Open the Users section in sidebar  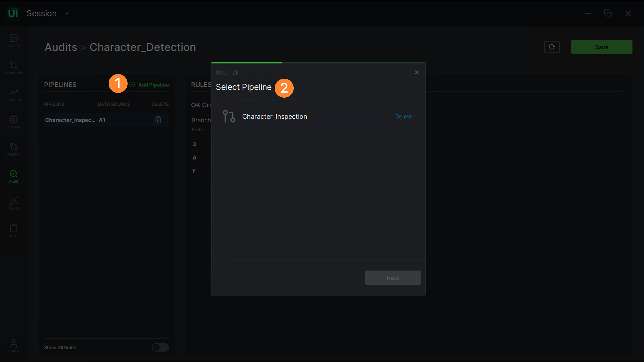click(13, 346)
